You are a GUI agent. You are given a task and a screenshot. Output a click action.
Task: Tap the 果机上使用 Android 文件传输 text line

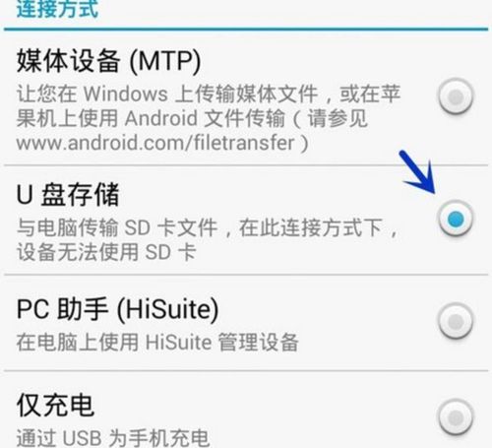(x=151, y=118)
